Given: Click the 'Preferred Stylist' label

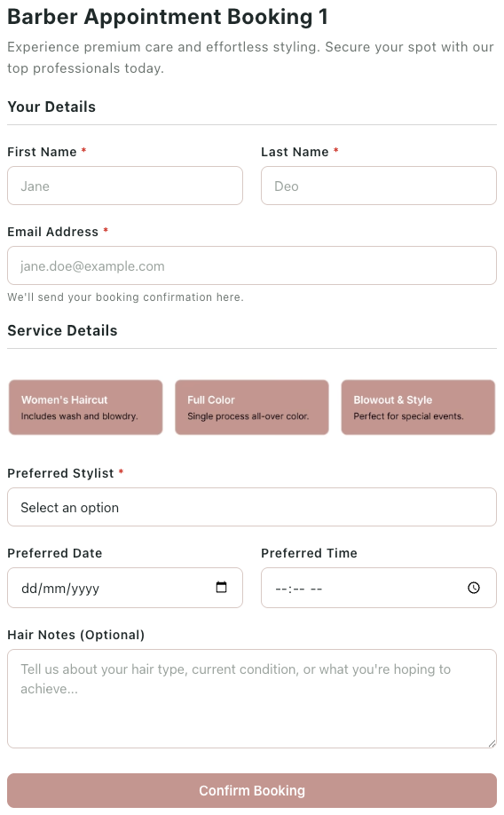Looking at the screenshot, I should pos(60,473).
